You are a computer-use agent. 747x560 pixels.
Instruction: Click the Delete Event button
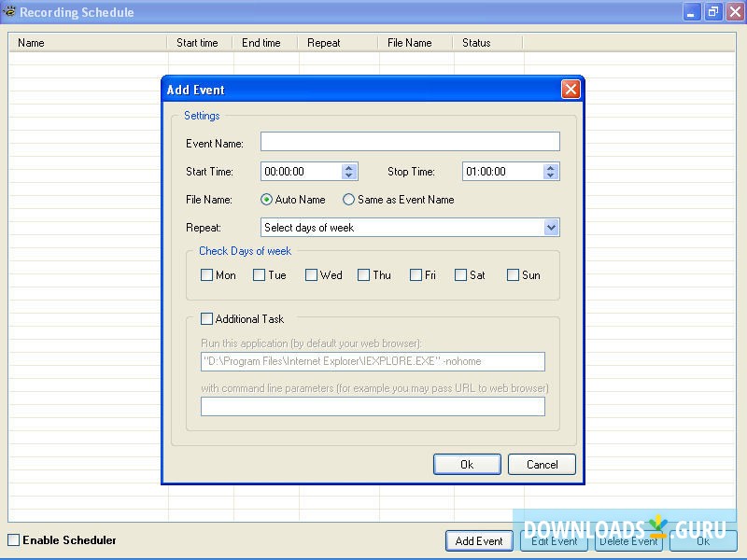point(628,540)
